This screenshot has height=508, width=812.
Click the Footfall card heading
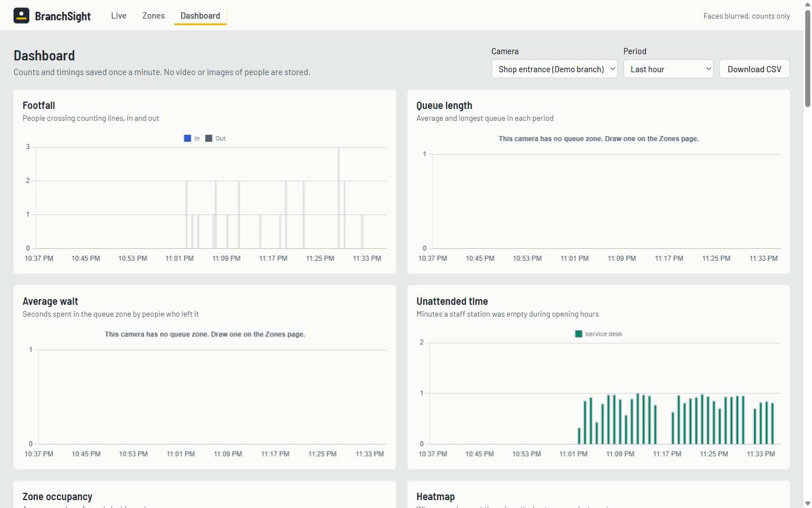tap(39, 106)
